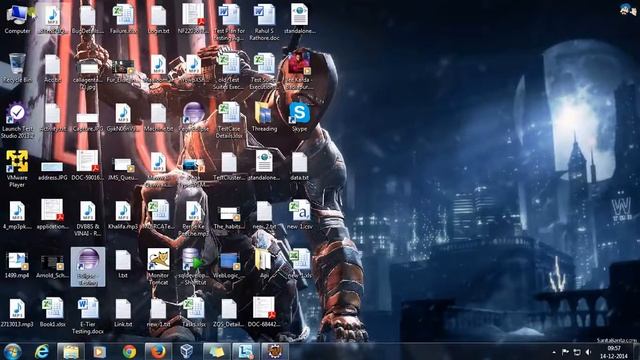
Task: Open VirtualBox from the taskbar
Action: tap(187, 351)
